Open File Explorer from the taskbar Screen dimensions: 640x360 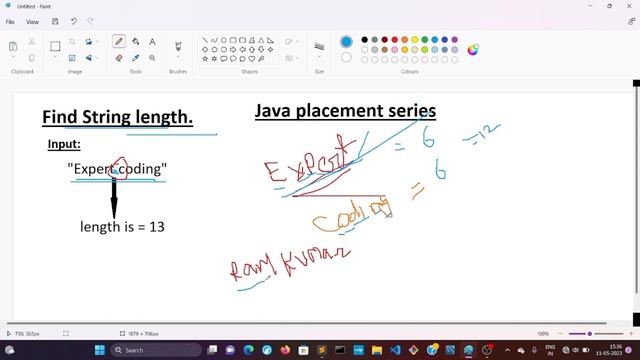(377, 350)
